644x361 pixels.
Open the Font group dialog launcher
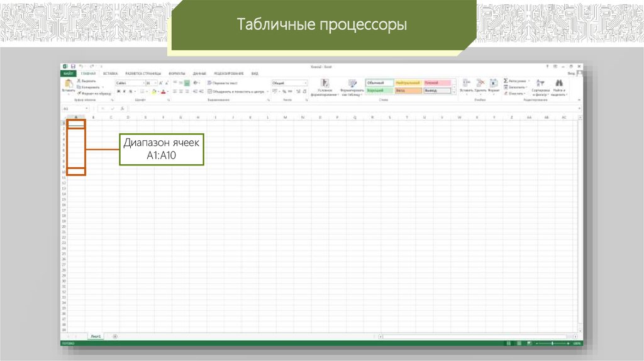[168, 100]
